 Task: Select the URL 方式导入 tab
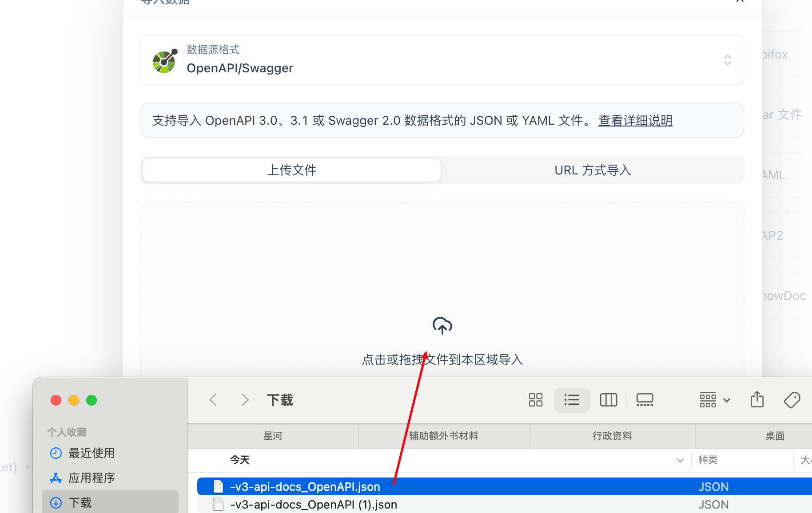click(593, 170)
